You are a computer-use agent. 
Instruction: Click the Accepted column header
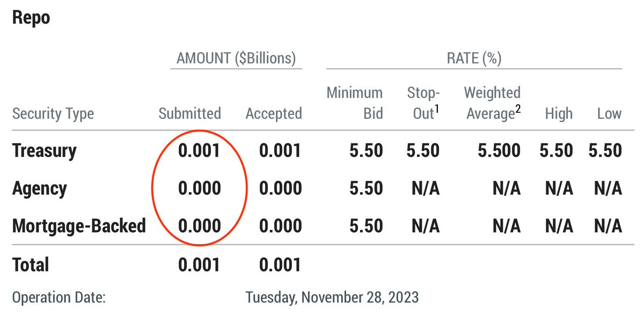pos(273,114)
